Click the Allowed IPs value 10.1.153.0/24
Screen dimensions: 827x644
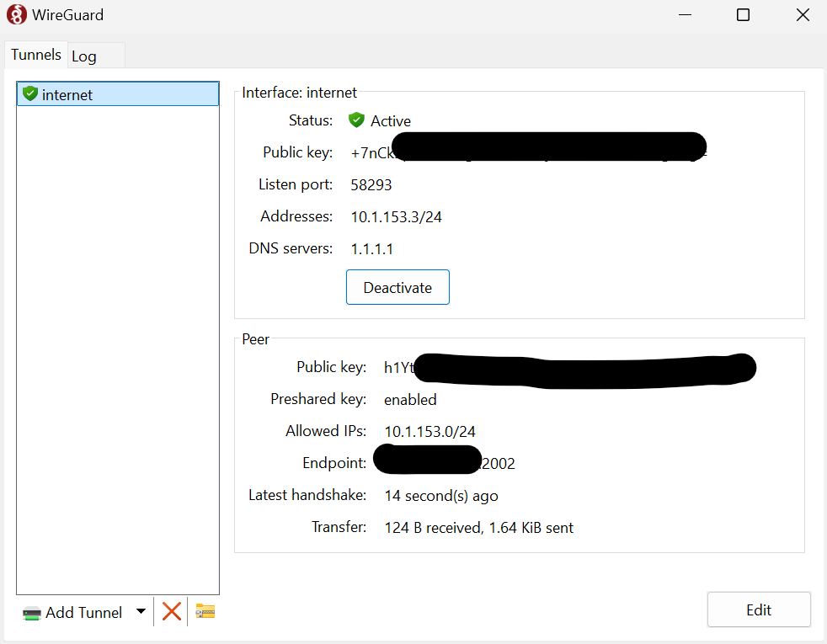[430, 432]
